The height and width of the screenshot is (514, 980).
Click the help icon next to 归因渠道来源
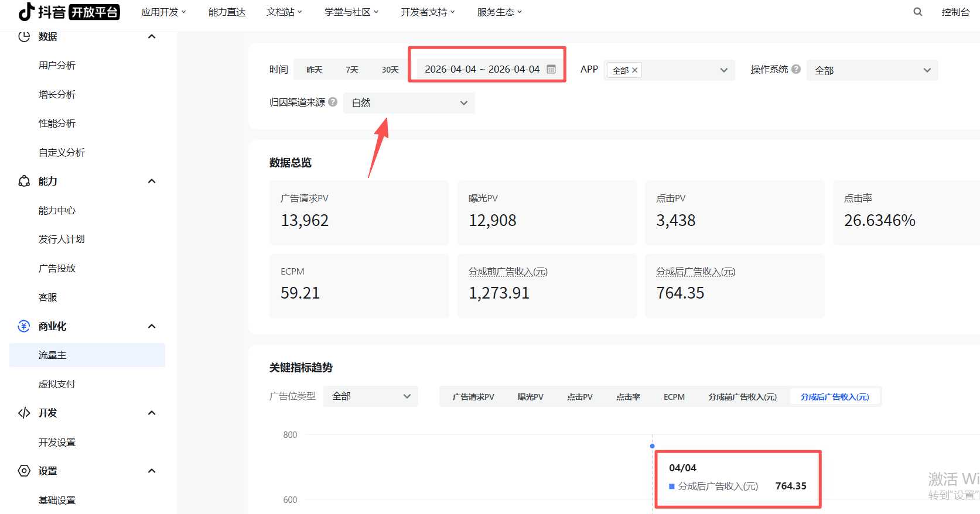[x=333, y=102]
